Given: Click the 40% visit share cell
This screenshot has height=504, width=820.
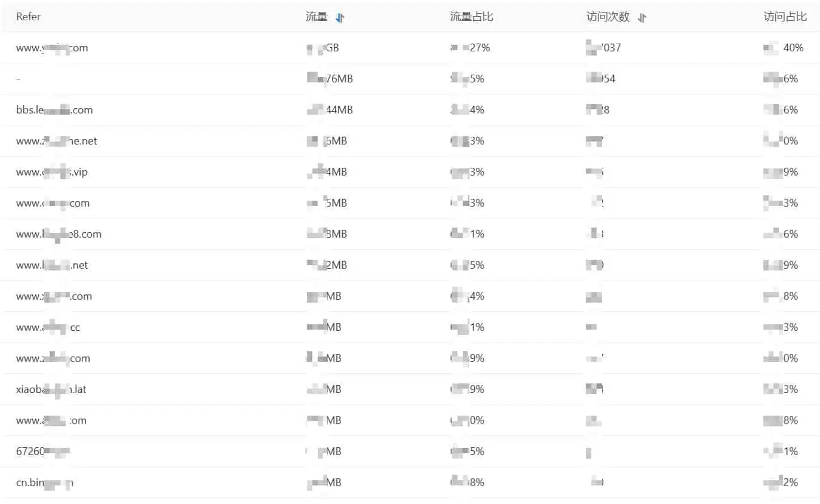Looking at the screenshot, I should point(784,48).
